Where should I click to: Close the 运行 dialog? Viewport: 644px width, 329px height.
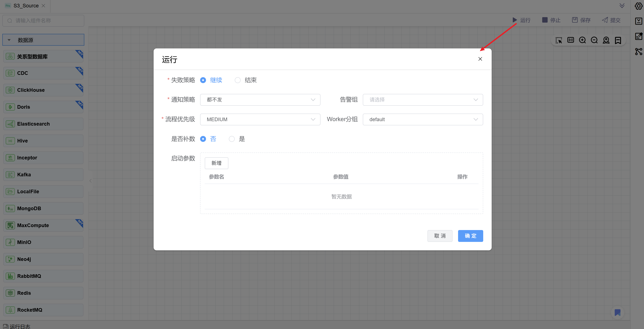480,59
